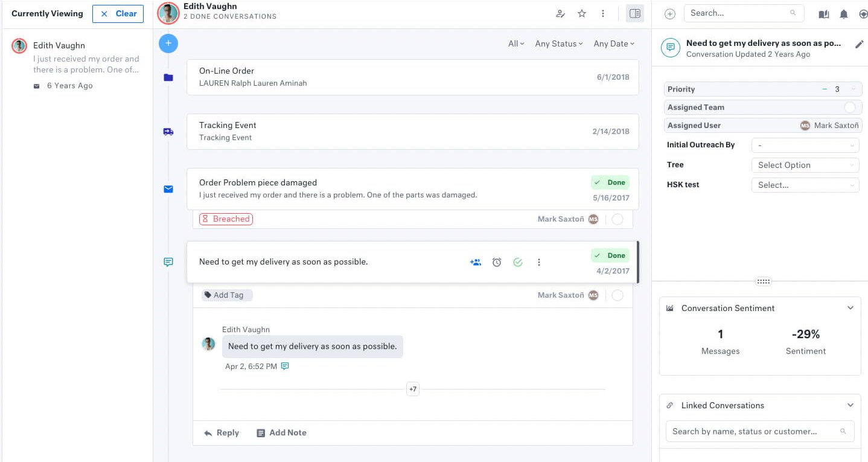Click the truck icon beside Tracking Event
Viewport: 868px width, 462px height.
pyautogui.click(x=168, y=131)
